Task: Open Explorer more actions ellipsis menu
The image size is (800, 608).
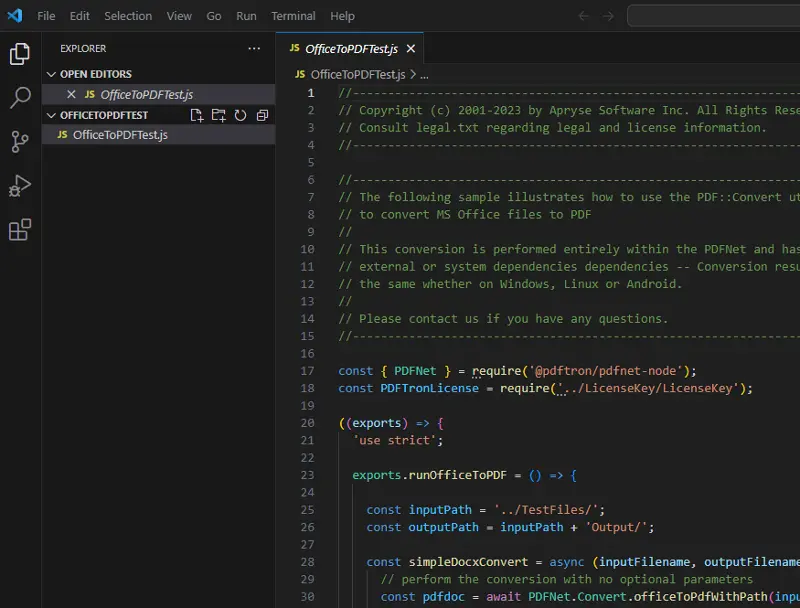Action: pos(254,48)
